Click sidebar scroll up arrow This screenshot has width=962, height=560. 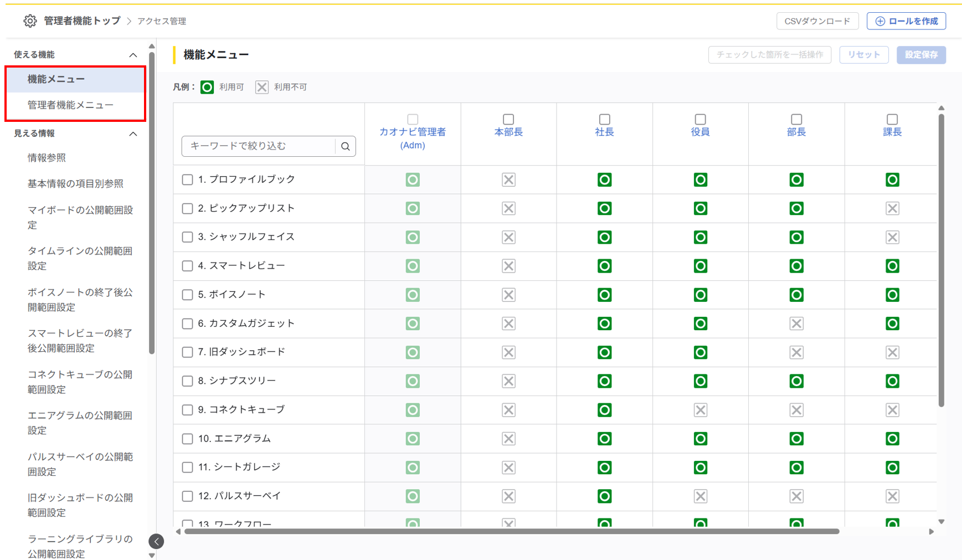click(152, 47)
